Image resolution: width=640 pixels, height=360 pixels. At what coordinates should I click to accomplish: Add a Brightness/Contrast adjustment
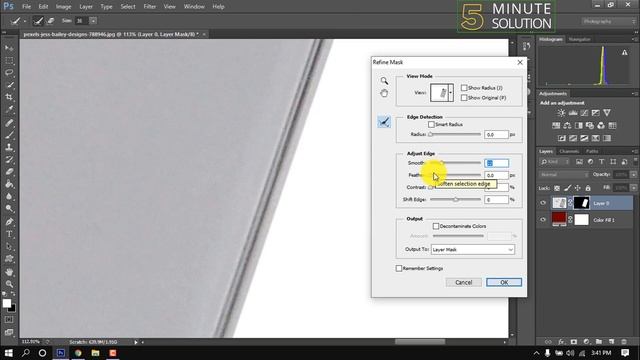562,113
